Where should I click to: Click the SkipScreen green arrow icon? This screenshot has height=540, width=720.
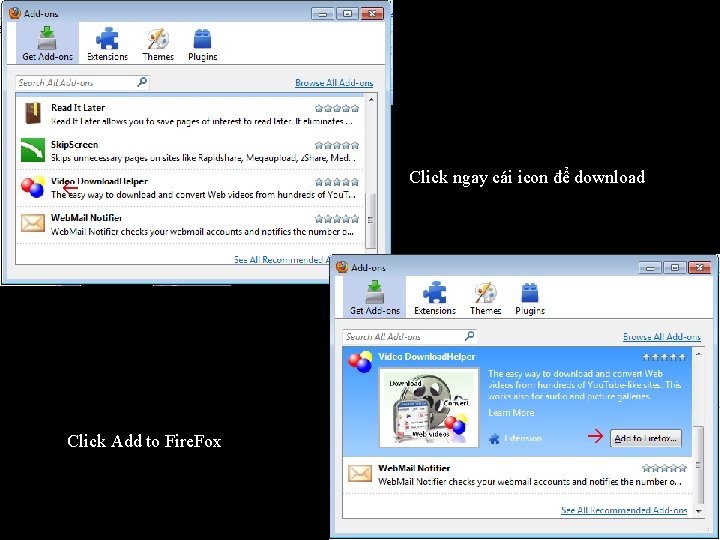pos(33,150)
